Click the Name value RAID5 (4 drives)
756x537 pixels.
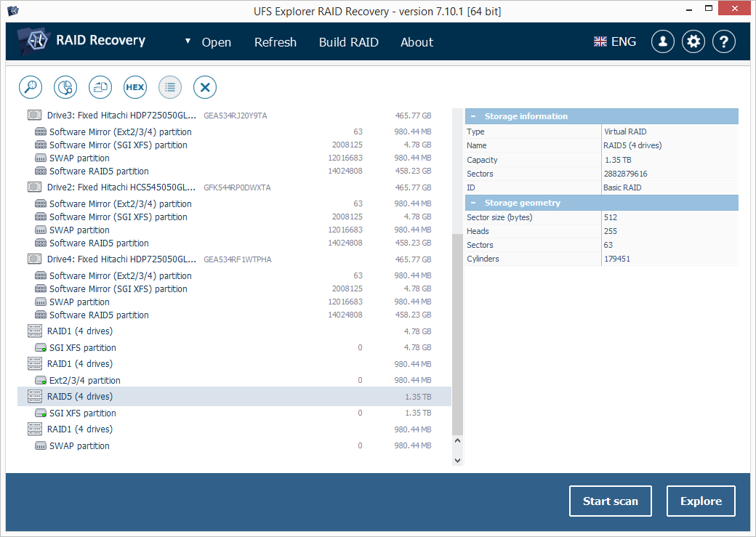tap(632, 145)
